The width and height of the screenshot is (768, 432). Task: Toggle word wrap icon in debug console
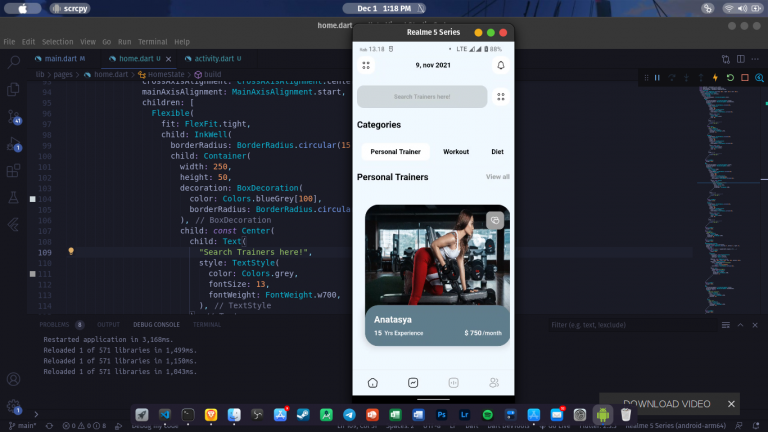pos(726,325)
